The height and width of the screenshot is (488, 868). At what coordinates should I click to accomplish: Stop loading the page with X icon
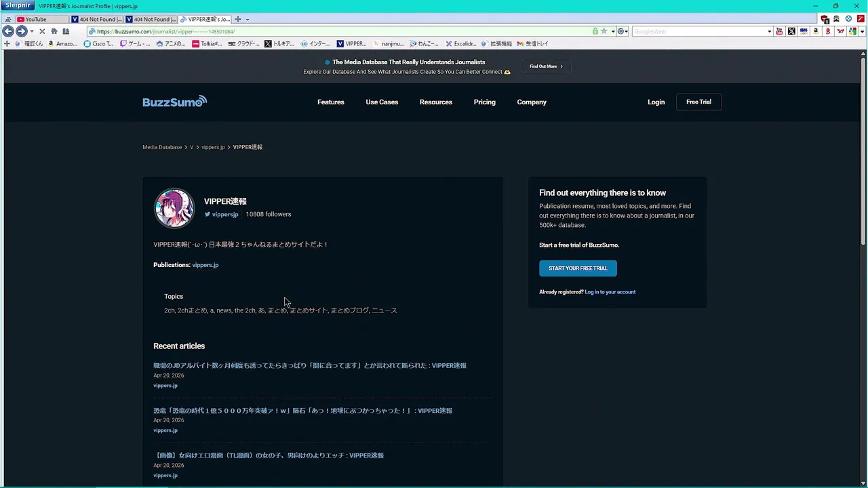[x=42, y=31]
